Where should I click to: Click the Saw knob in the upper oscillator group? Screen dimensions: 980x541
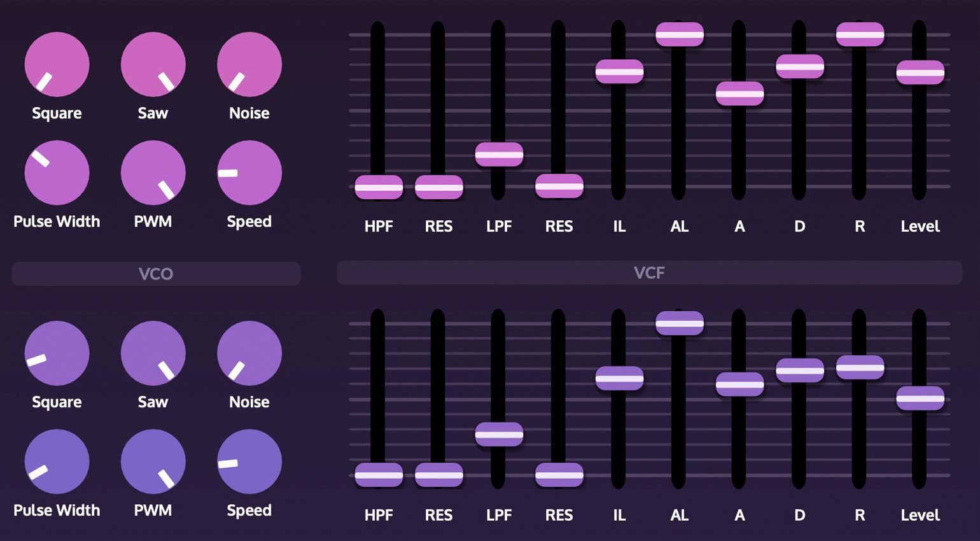[153, 64]
